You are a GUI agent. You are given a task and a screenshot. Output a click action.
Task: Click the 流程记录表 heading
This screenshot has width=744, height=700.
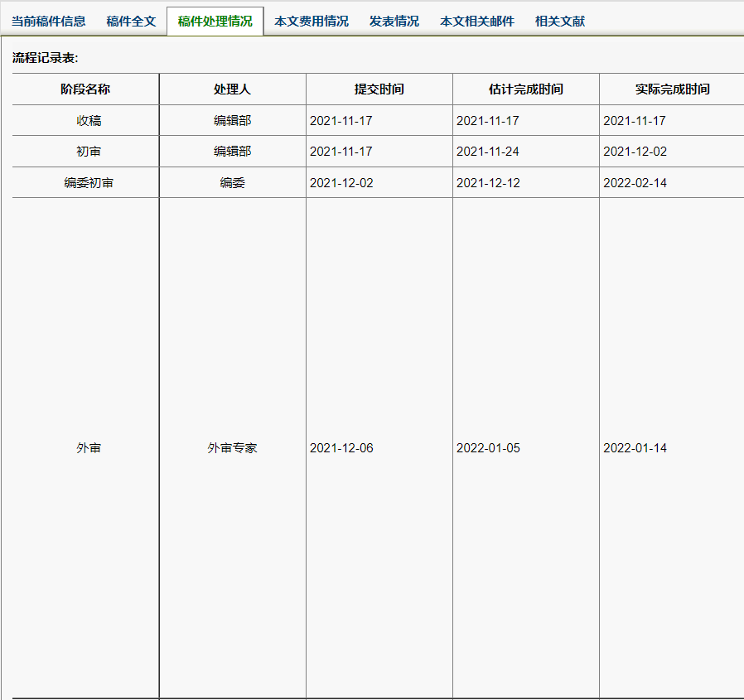coord(45,58)
